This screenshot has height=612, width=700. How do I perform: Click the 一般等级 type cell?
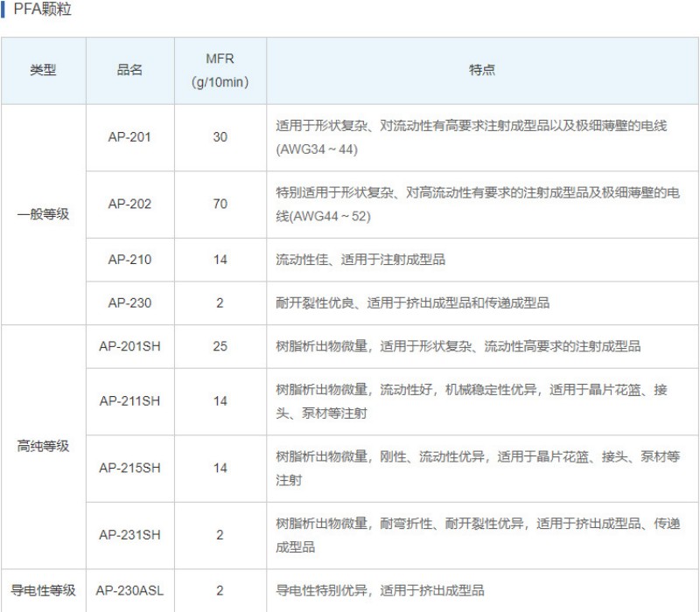[x=43, y=214]
